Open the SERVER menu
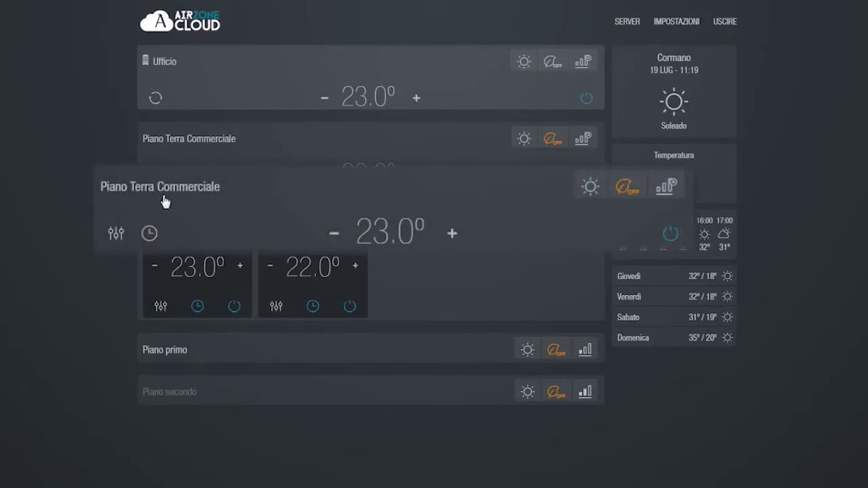Viewport: 868px width, 488px height. [627, 22]
